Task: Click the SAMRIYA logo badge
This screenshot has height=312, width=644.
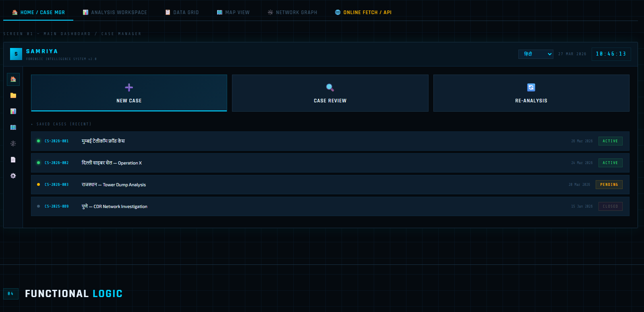Action: (16, 54)
